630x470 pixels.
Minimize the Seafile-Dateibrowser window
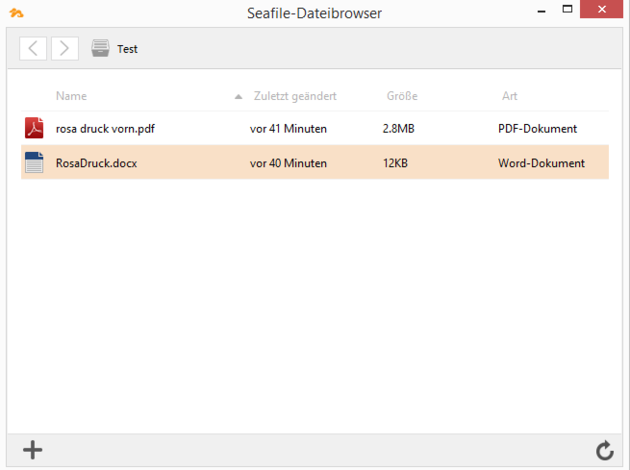540,10
